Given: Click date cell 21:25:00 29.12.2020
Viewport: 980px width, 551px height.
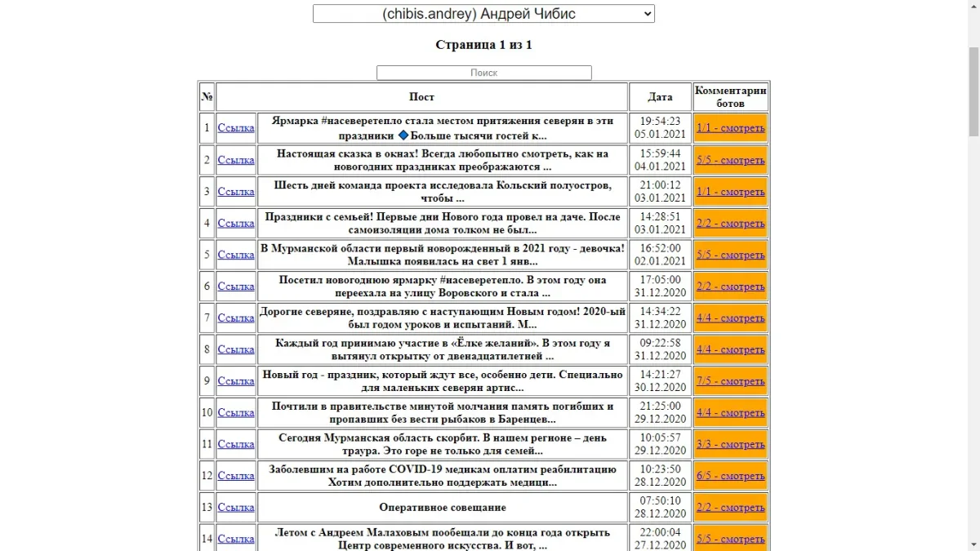Looking at the screenshot, I should [660, 413].
